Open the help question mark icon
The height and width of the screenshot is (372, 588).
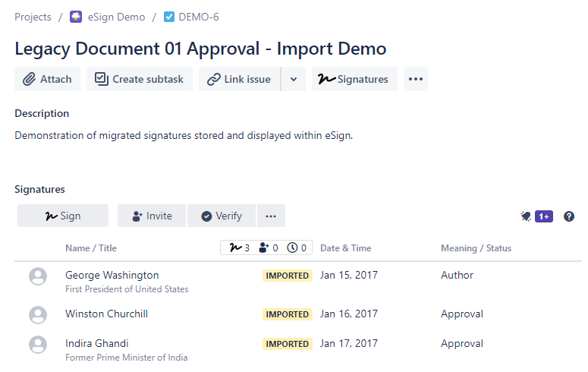point(569,216)
